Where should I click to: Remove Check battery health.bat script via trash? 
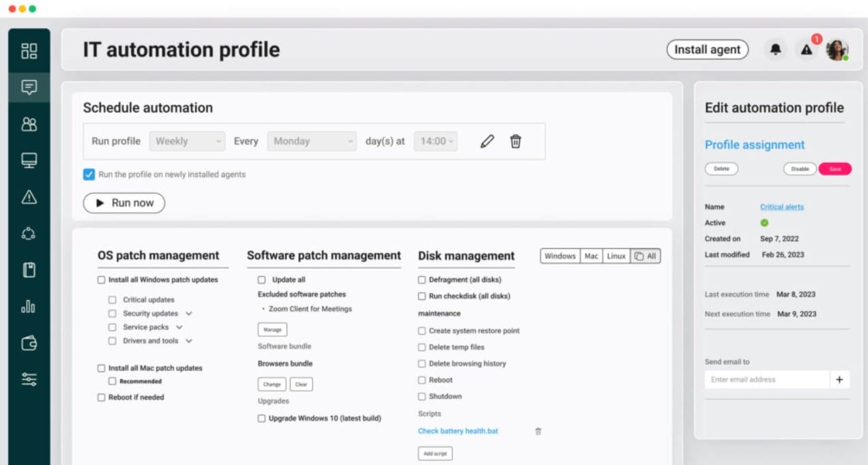click(x=538, y=431)
